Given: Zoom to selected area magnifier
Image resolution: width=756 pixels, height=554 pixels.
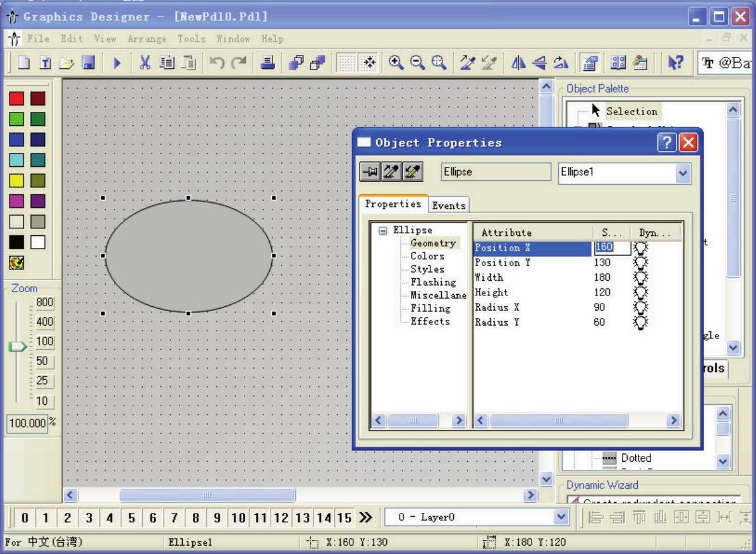Looking at the screenshot, I should (439, 63).
